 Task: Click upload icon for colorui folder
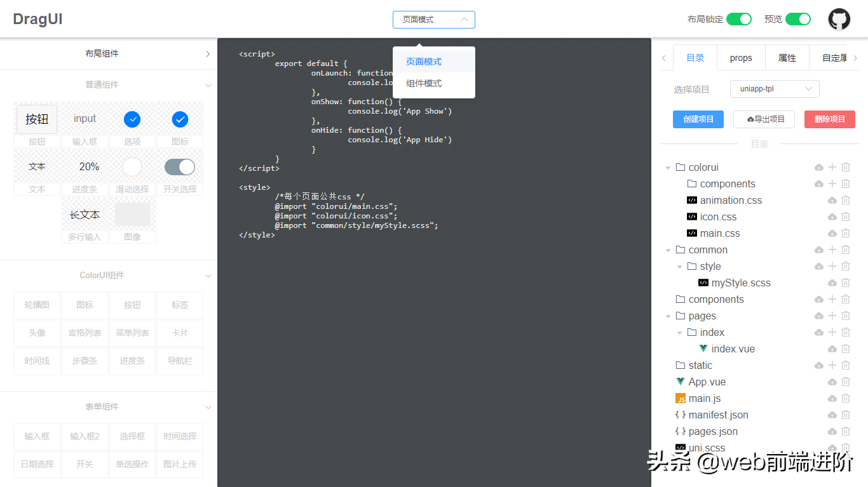coord(819,167)
